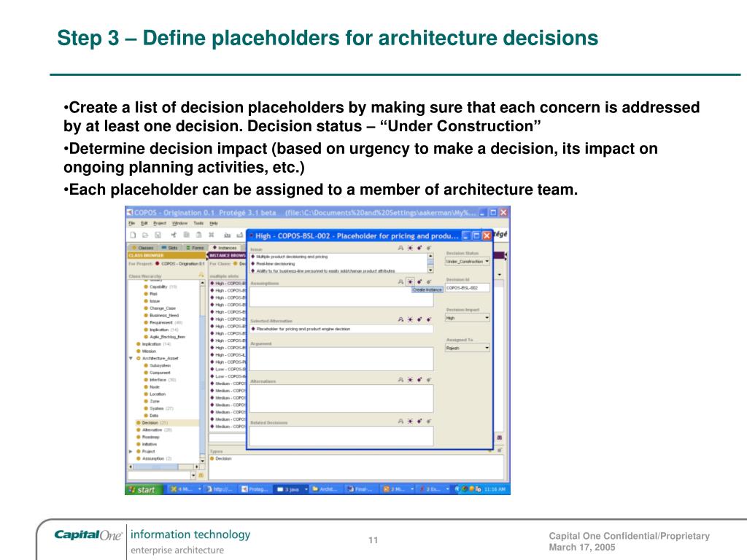Viewport: 747px width, 560px height.
Task: Switch to the Forms tab
Action: (x=195, y=248)
